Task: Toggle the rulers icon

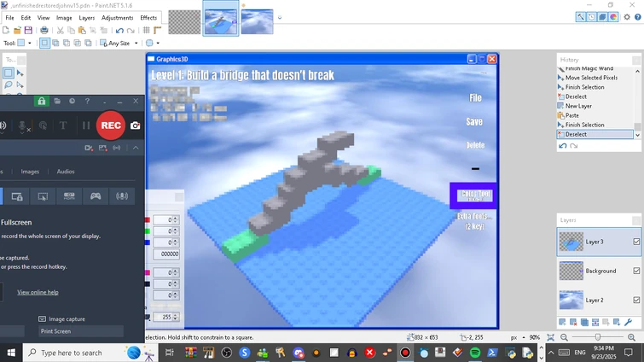Action: point(157,30)
